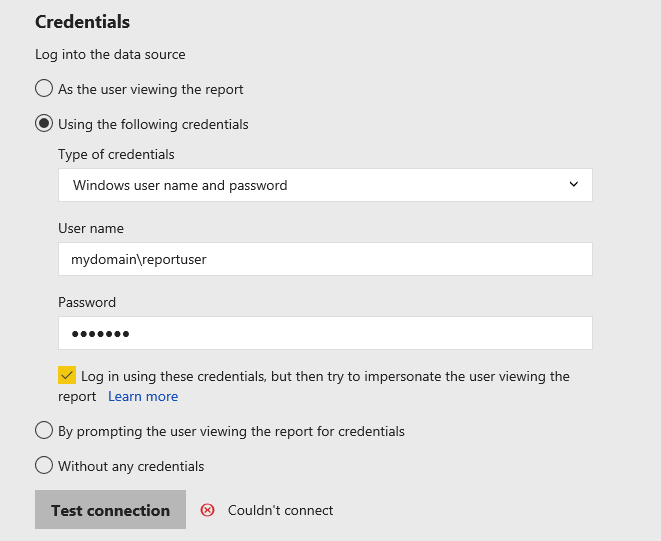Viewport: 661px width, 541px height.
Task: Click "Log into the data source" text
Action: click(110, 54)
